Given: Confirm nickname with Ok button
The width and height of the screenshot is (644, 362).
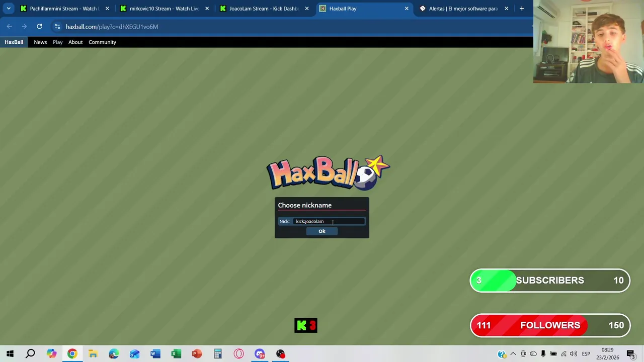Looking at the screenshot, I should coord(322,231).
